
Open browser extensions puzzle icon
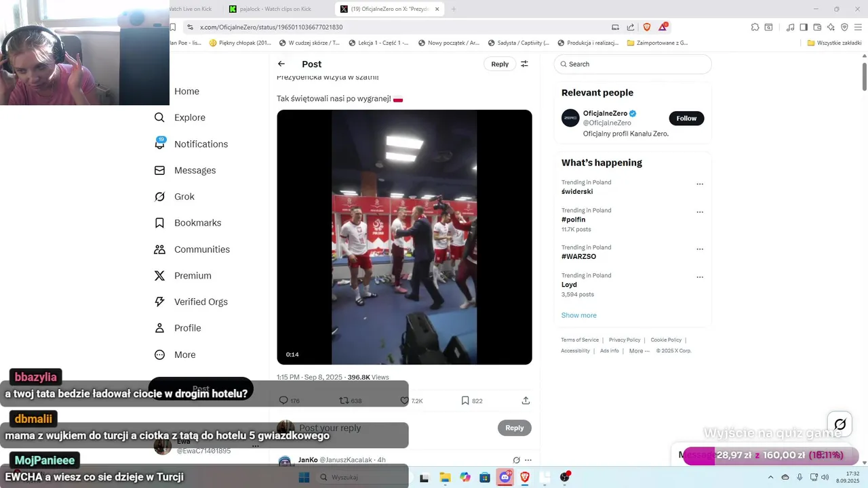pos(755,27)
